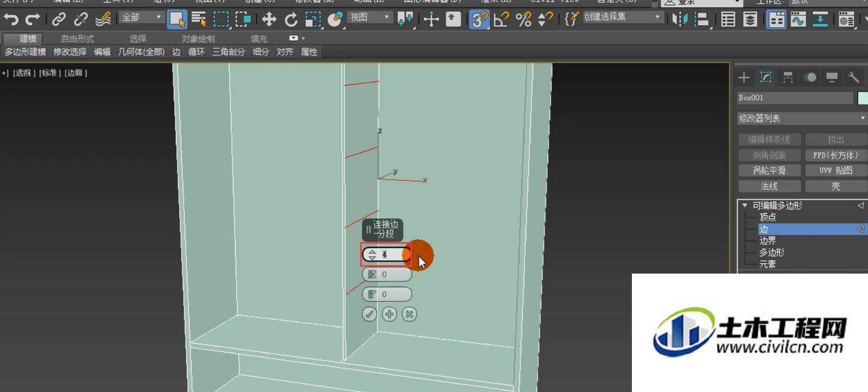Select the Move tool
The height and width of the screenshot is (392, 868).
(x=269, y=20)
